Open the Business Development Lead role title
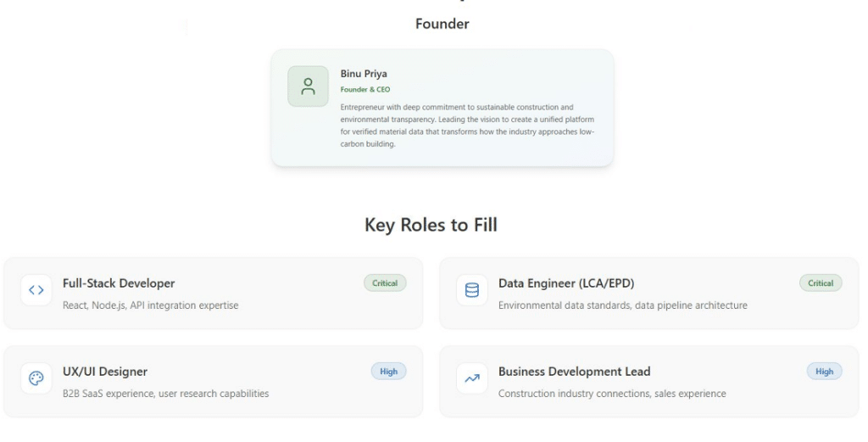Screen dimensions: 868x442 coord(575,372)
